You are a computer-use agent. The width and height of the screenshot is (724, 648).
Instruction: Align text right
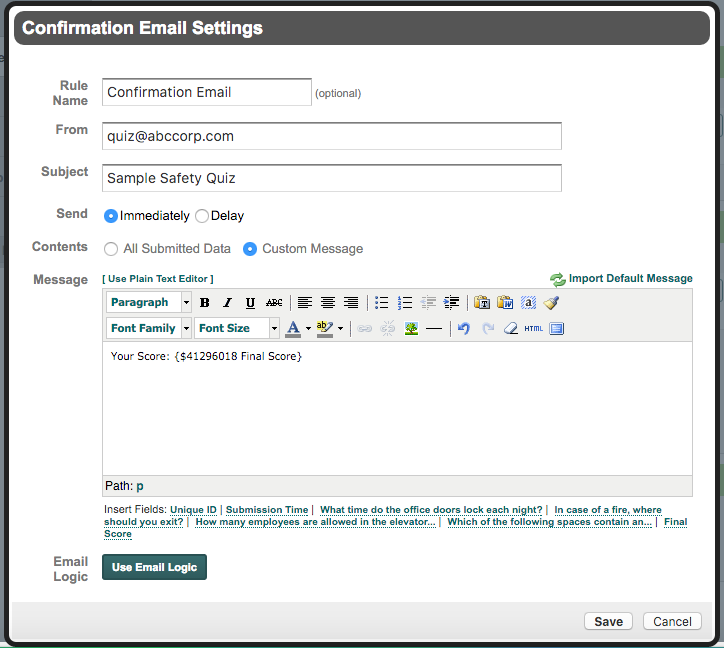pos(351,303)
